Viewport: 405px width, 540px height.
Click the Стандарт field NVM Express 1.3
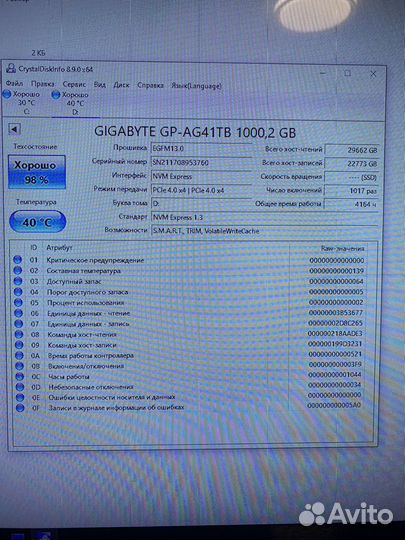click(x=264, y=217)
